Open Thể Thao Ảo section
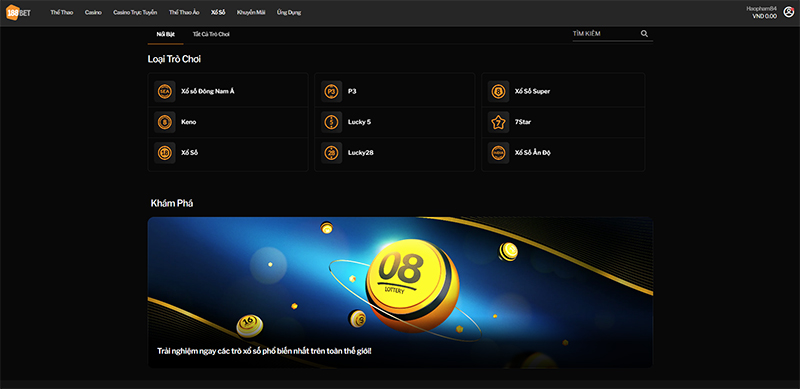 [x=184, y=12]
